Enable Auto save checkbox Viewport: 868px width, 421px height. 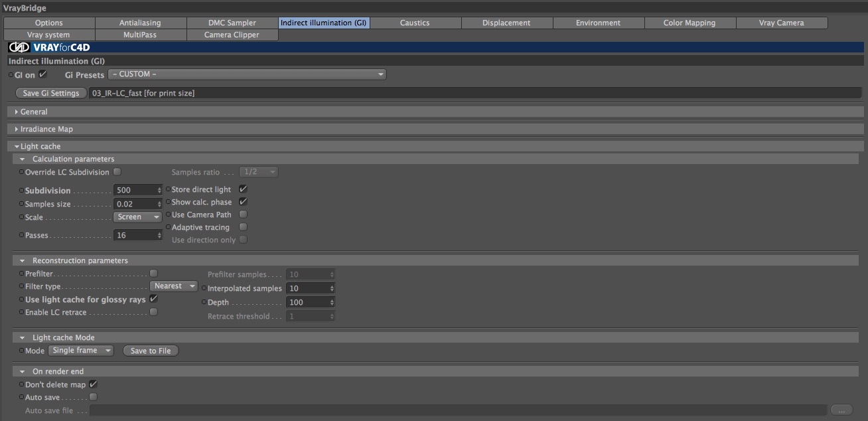pyautogui.click(x=93, y=397)
